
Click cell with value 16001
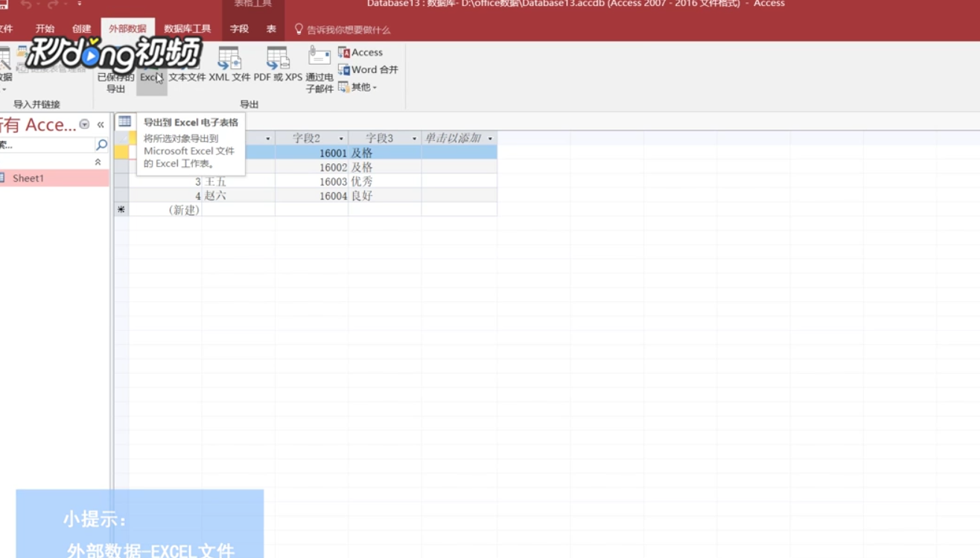(x=311, y=153)
